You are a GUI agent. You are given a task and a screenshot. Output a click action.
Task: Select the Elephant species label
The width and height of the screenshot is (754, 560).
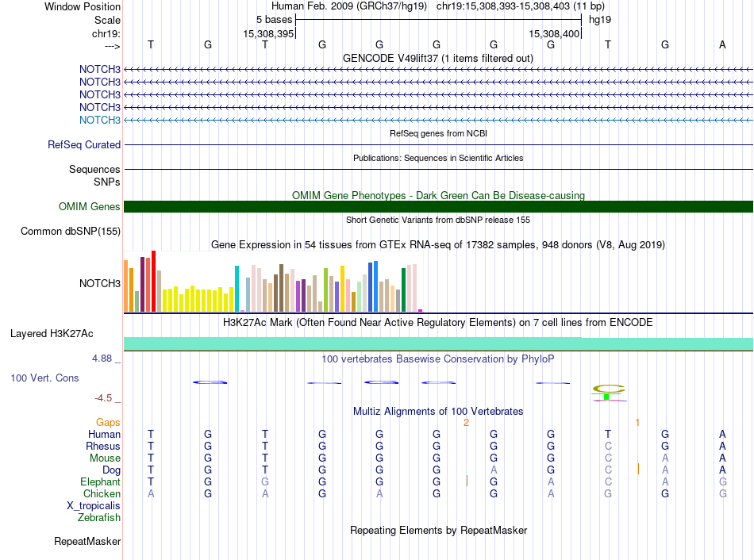coord(100,482)
